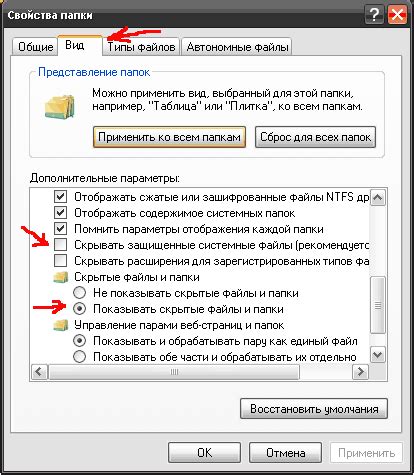This screenshot has width=414, height=475.
Task: Select Не показывать скрытые файлы и папки
Action: click(x=80, y=293)
